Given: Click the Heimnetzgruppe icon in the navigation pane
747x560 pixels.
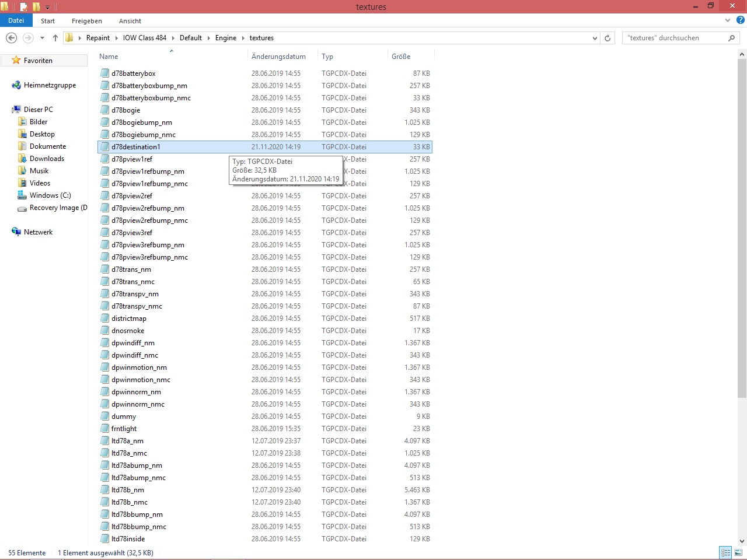Looking at the screenshot, I should [x=16, y=85].
